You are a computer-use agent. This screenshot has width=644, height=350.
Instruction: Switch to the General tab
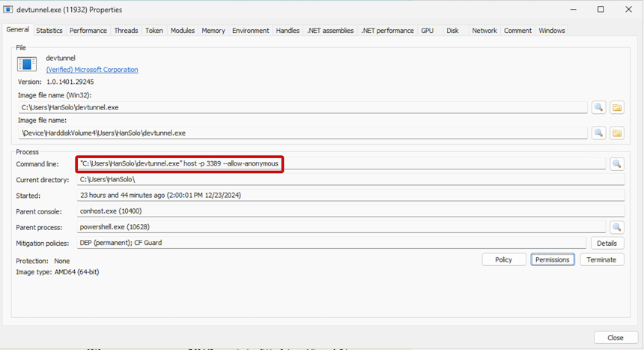click(18, 30)
